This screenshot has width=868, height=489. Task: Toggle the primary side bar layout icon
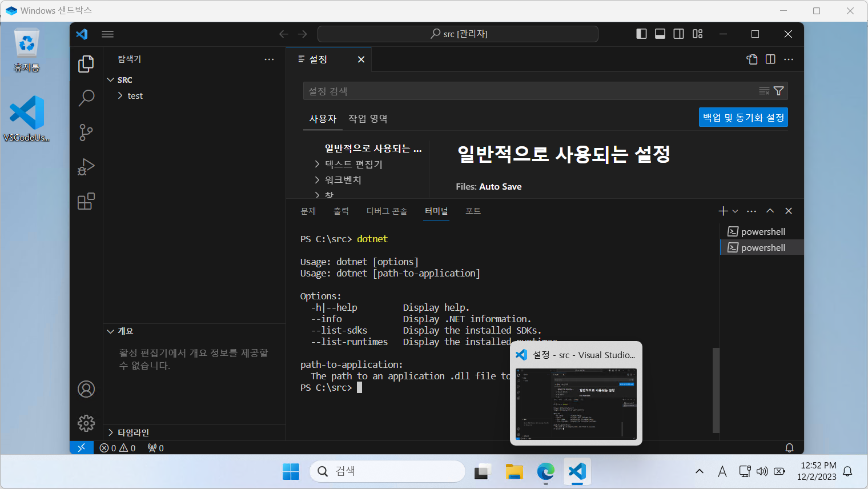pos(641,34)
